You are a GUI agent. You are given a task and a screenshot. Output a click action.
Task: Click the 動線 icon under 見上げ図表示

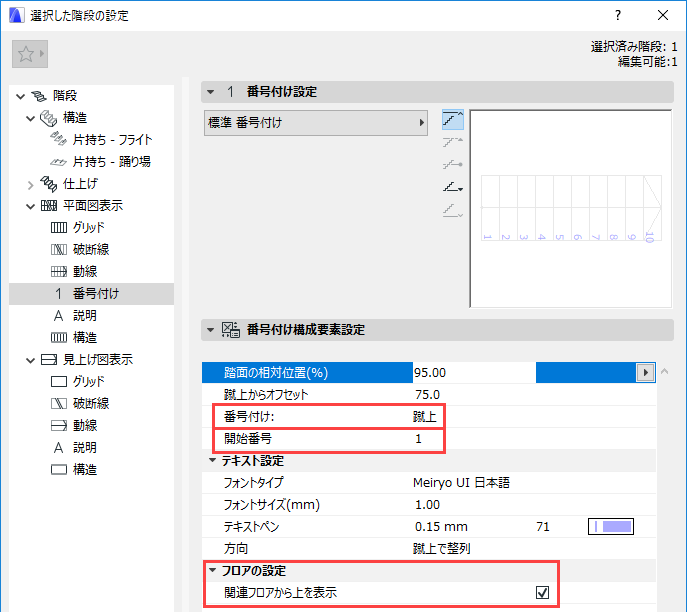click(59, 425)
